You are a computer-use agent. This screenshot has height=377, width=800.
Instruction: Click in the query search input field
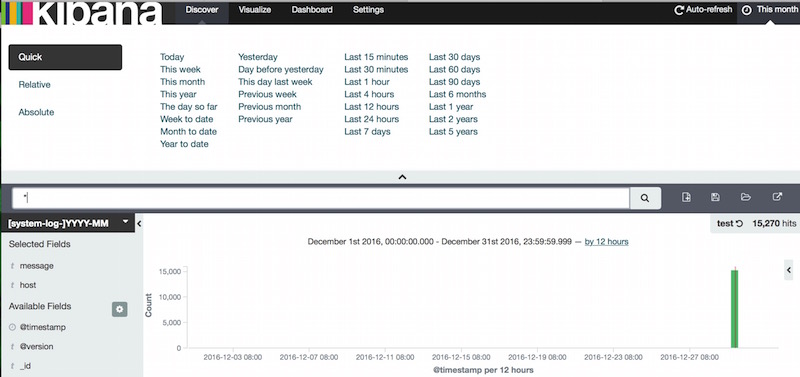[321, 198]
